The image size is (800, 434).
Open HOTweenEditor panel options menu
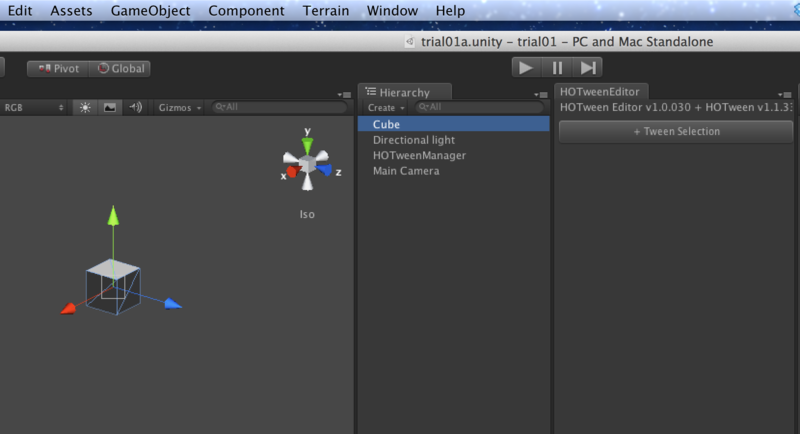pos(785,95)
